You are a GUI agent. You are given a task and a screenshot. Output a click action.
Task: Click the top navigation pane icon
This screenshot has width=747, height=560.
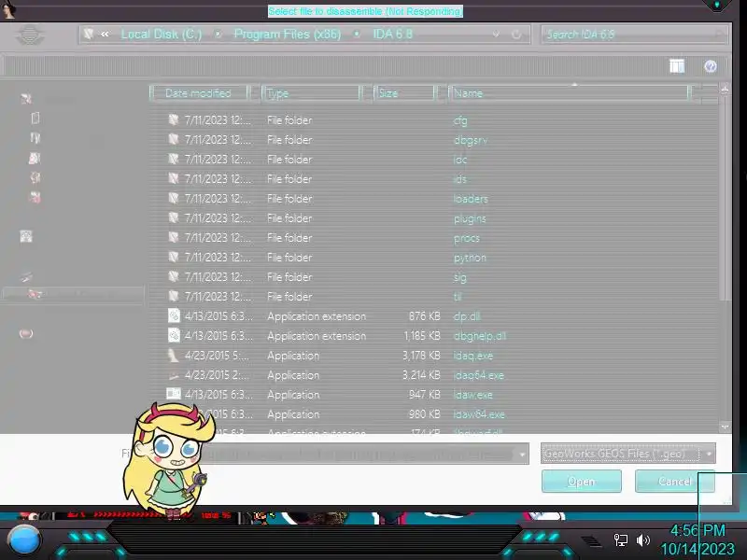click(x=26, y=99)
